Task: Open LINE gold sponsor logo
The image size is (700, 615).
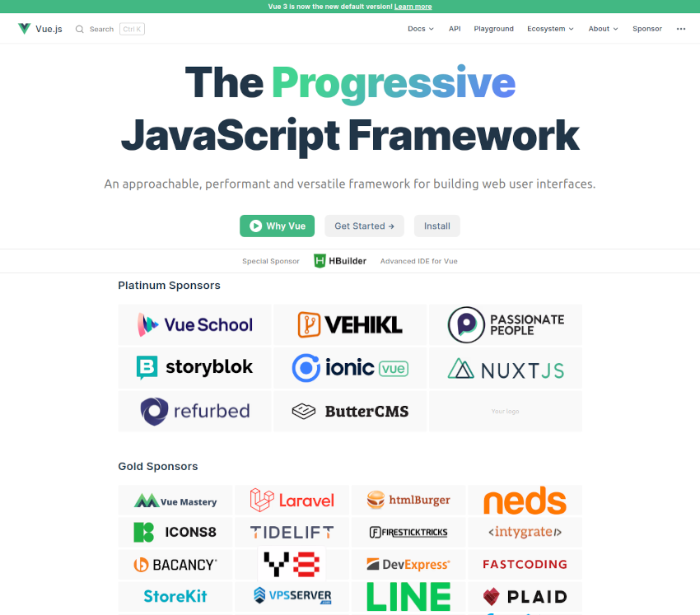Action: click(x=408, y=596)
